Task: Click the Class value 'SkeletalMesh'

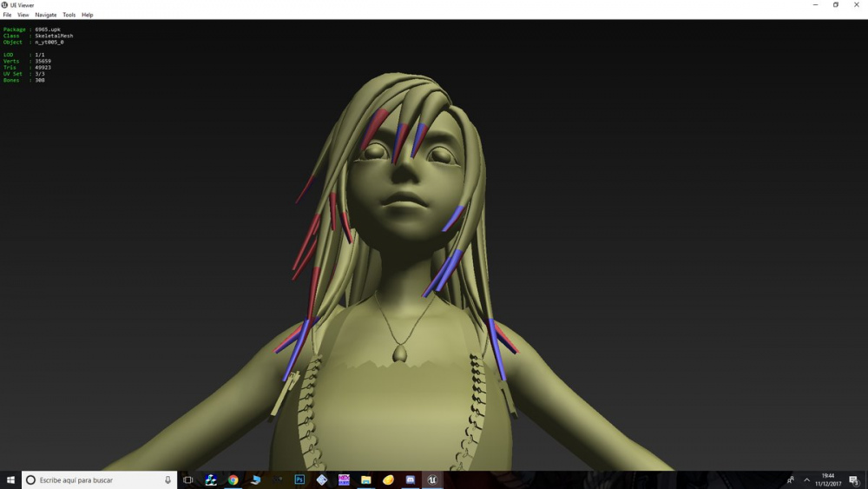Action: [x=54, y=36]
